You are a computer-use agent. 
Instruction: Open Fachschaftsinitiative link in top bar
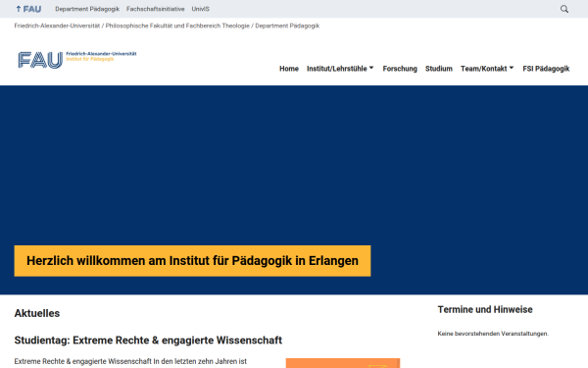pos(155,9)
